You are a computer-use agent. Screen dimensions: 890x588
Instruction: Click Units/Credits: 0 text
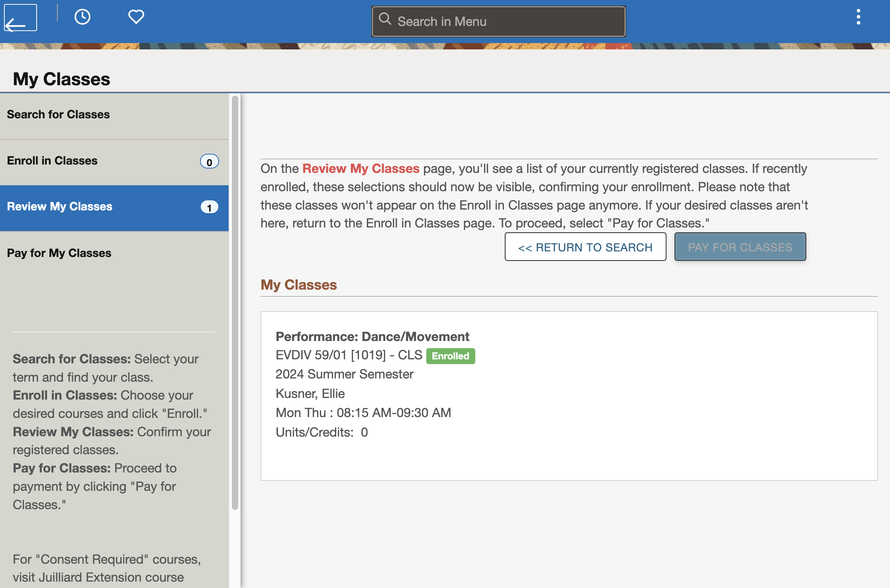pyautogui.click(x=321, y=432)
